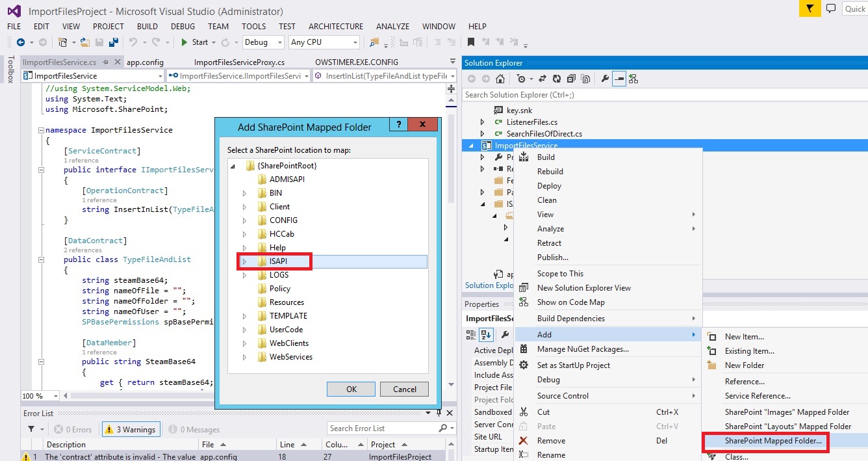This screenshot has height=461, width=868.
Task: Switch to the ImportFilesServiceProxy.cs tab
Action: 239,62
